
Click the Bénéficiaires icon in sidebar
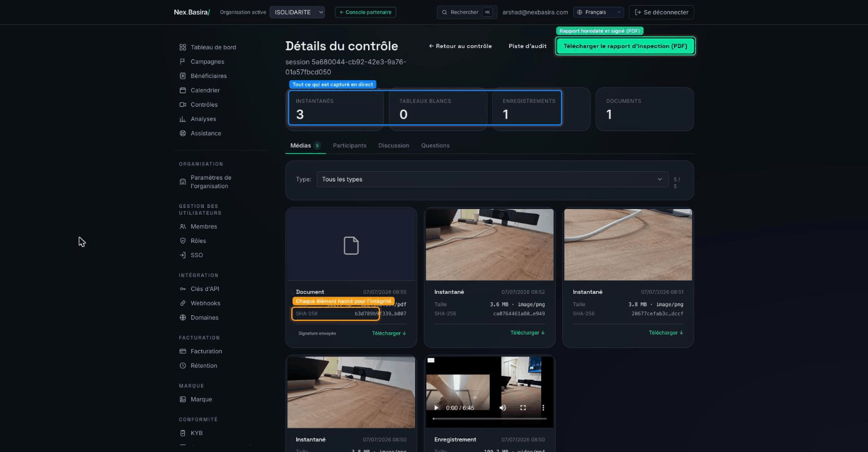(x=183, y=76)
